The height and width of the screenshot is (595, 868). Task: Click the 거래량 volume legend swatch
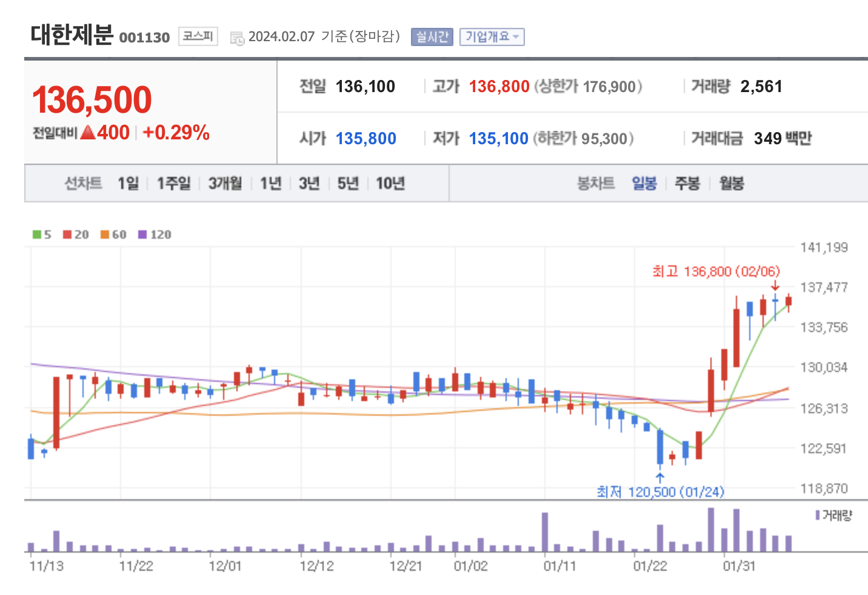click(x=818, y=516)
